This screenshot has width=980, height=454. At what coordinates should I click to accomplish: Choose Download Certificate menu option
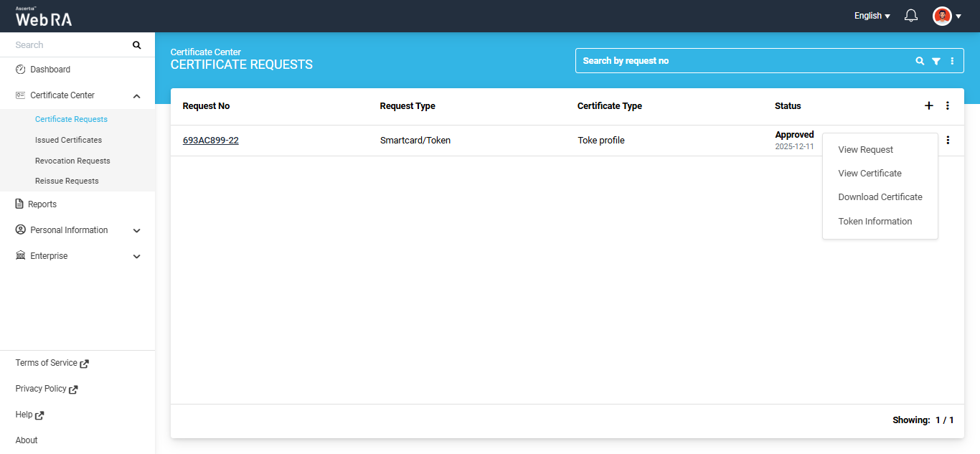[880, 197]
